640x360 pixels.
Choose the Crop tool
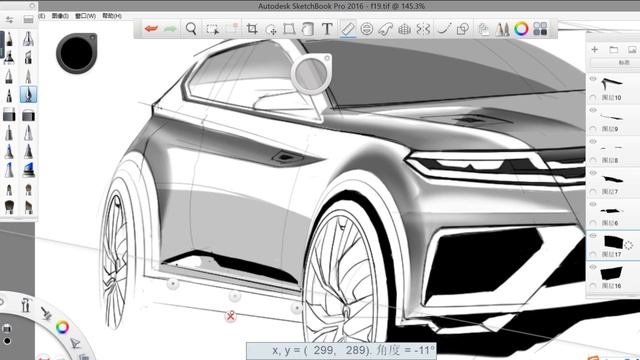[252, 29]
